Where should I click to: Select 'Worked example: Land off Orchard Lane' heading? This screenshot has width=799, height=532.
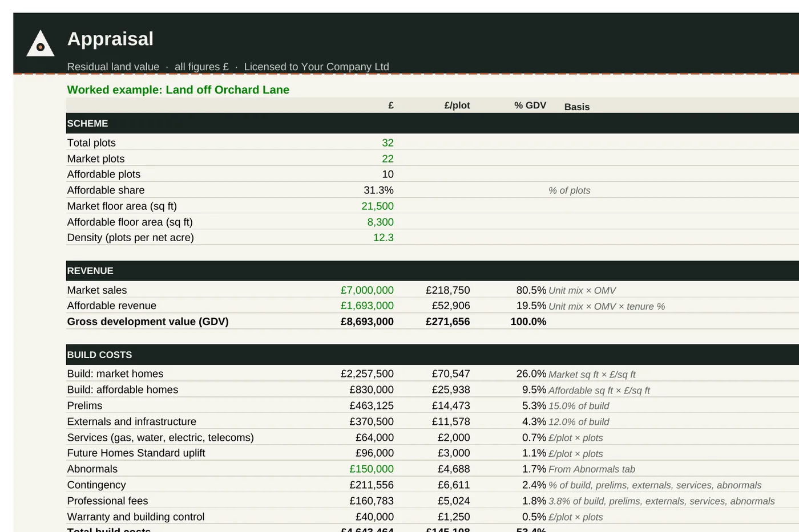click(x=178, y=90)
